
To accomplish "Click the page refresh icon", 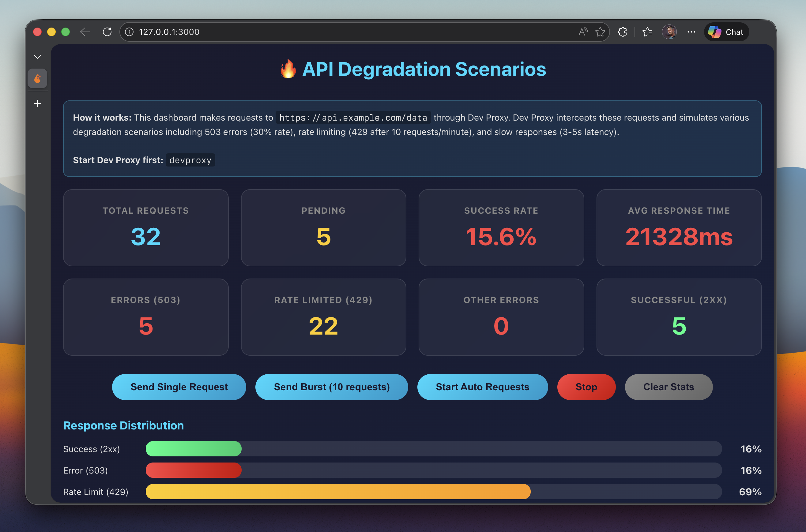I will pos(107,32).
